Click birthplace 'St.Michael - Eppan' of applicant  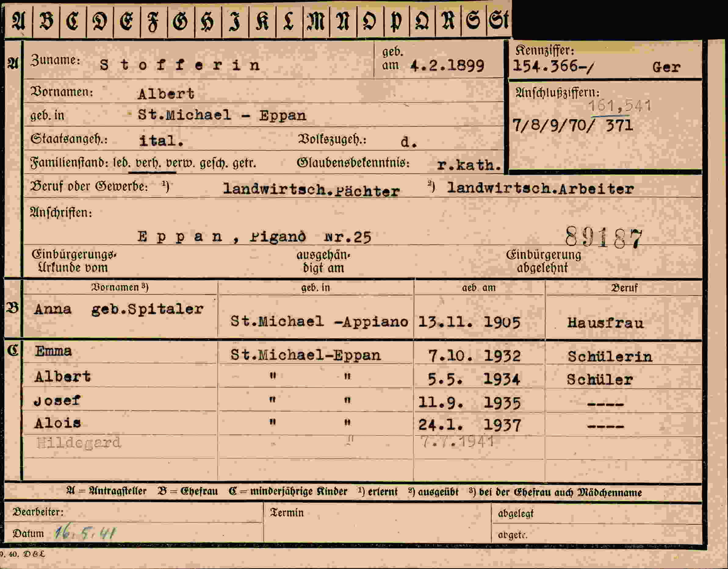[222, 115]
